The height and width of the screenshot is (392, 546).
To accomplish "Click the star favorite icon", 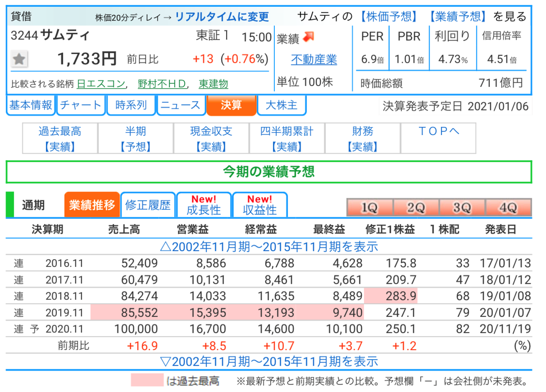I will pos(19,59).
